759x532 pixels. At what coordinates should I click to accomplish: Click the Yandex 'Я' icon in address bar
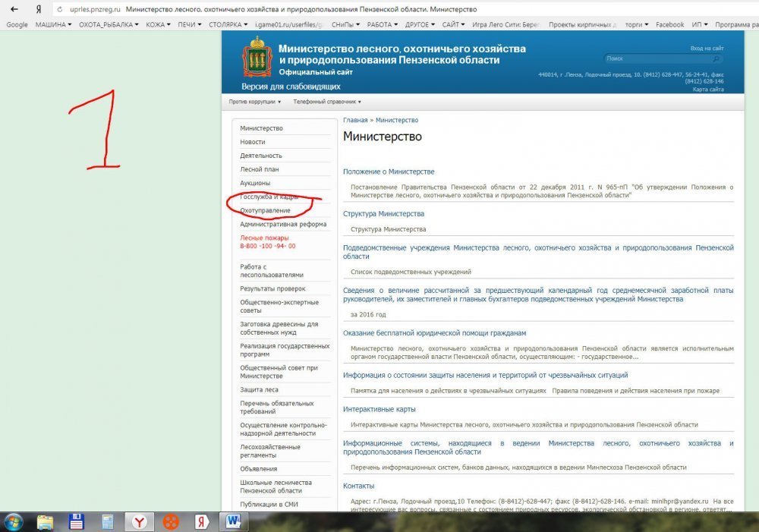tap(38, 10)
